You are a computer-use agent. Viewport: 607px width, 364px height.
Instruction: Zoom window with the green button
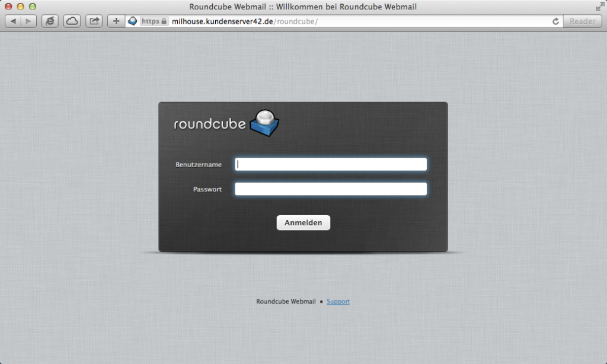coord(33,7)
